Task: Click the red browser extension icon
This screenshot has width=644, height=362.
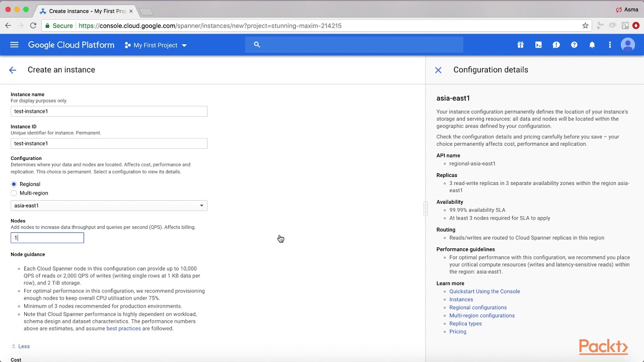Action: pyautogui.click(x=636, y=26)
